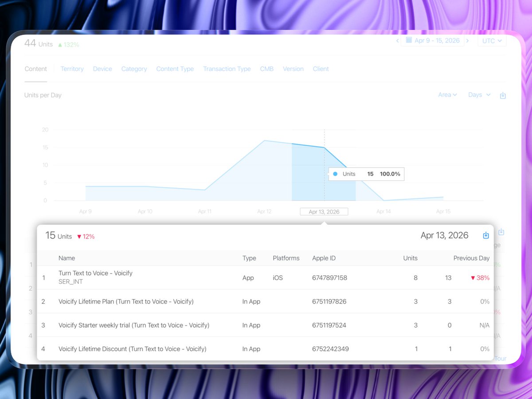
Task: Click Apple ID 6752242349
Action: pos(330,349)
